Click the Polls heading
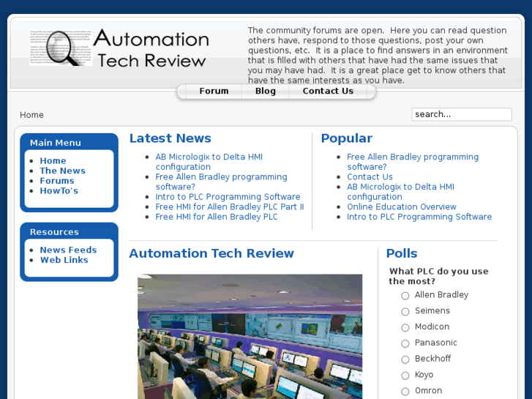The image size is (532, 399). click(402, 253)
